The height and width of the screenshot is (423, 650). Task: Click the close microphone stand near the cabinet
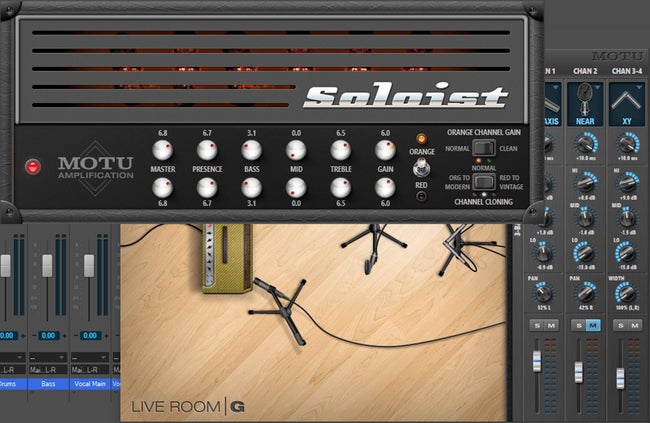click(281, 311)
